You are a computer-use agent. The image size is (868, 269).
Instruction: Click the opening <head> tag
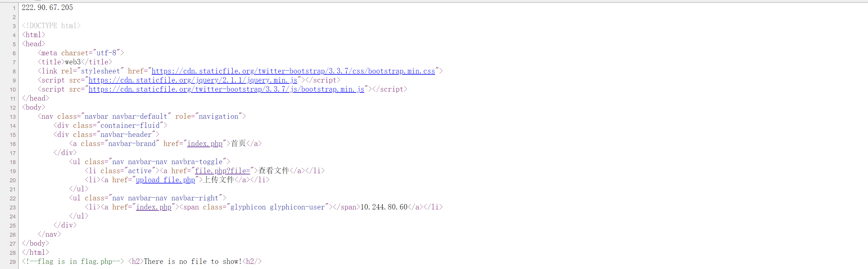tap(33, 44)
